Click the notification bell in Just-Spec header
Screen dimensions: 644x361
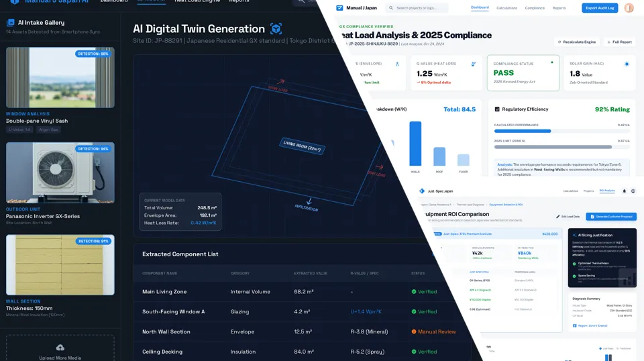pos(624,191)
